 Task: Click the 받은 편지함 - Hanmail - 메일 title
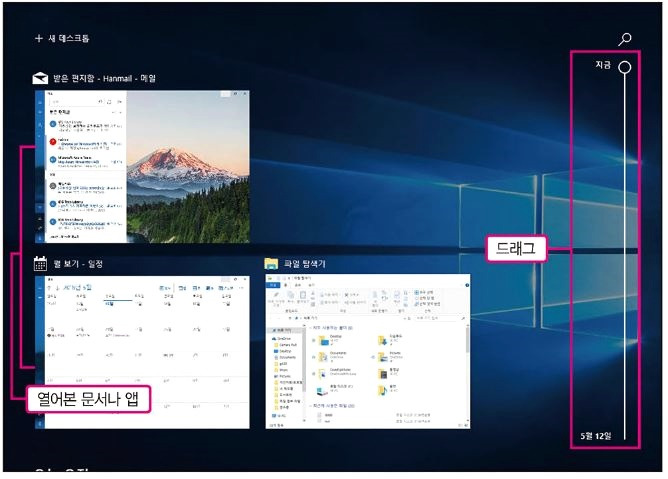[104, 78]
